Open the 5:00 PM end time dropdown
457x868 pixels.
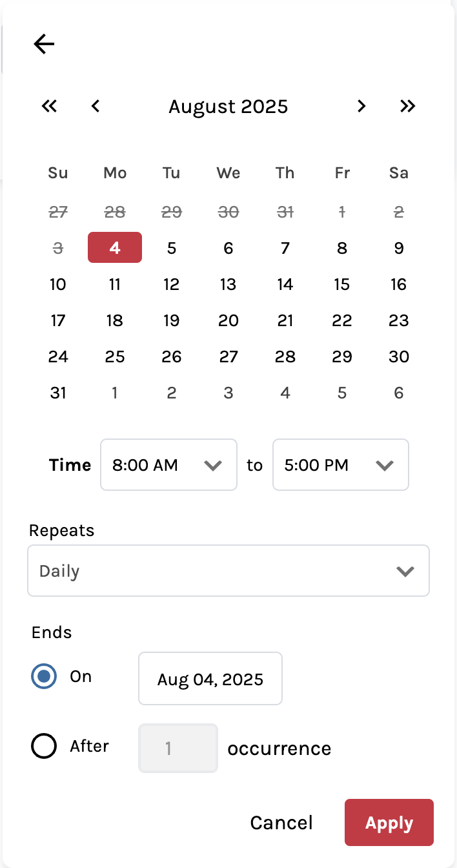340,465
